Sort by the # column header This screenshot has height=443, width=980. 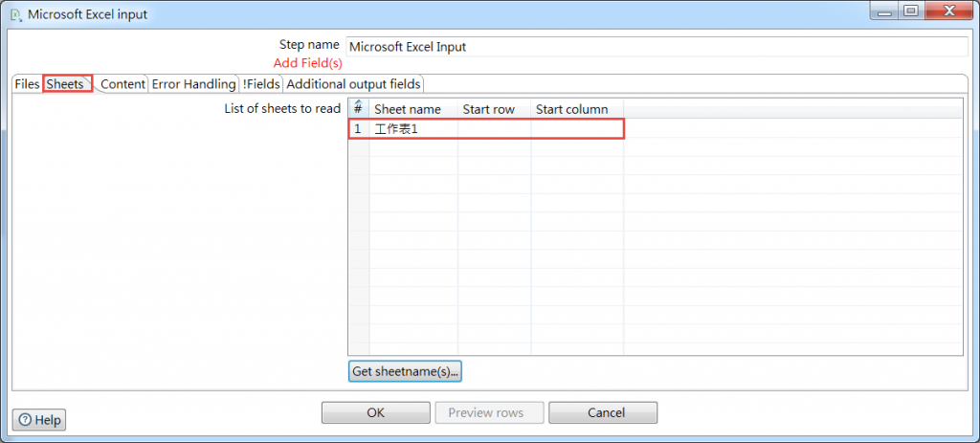pos(358,109)
